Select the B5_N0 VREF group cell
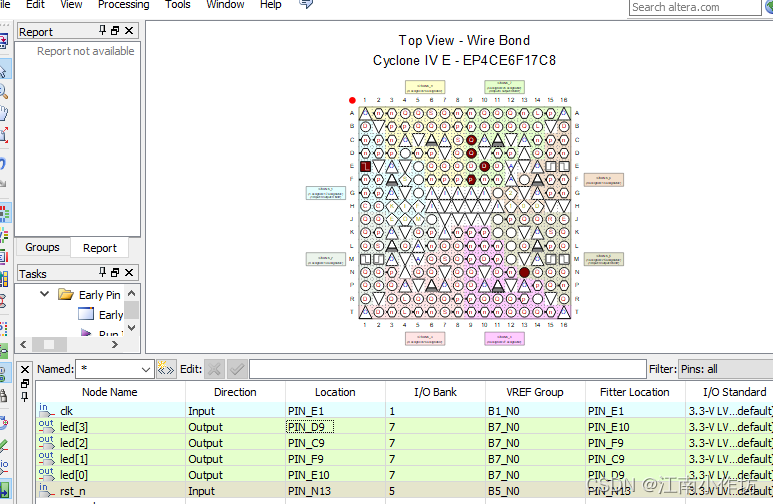This screenshot has width=773, height=504. tap(535, 491)
